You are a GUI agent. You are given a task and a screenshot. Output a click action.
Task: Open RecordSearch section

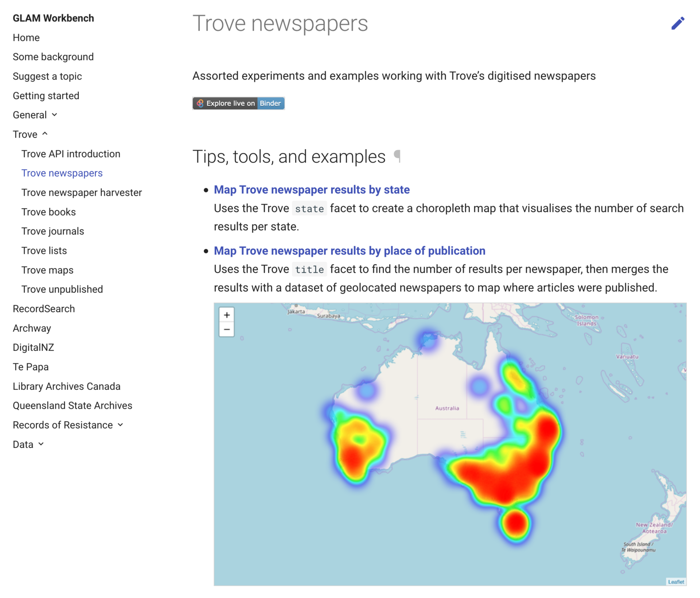(44, 309)
